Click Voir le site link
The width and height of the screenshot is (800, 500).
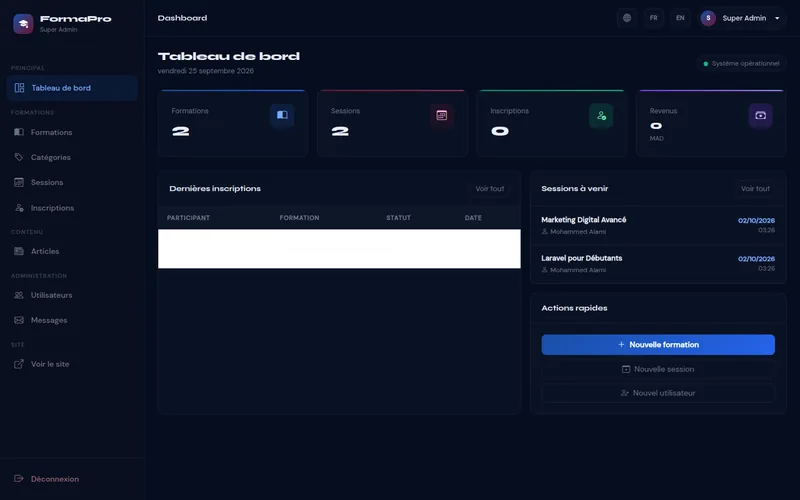point(72,364)
